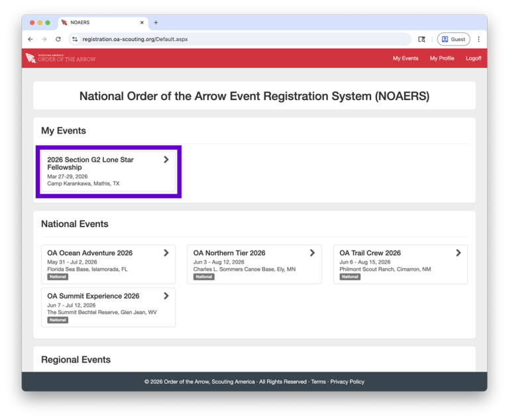This screenshot has width=509, height=420.
Task: Open My Events in the navigation bar
Action: click(x=405, y=58)
